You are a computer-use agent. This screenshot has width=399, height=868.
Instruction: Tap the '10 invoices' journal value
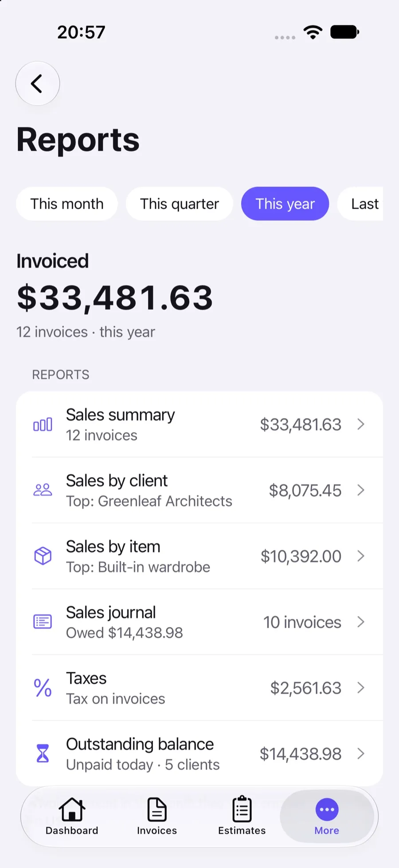click(302, 622)
